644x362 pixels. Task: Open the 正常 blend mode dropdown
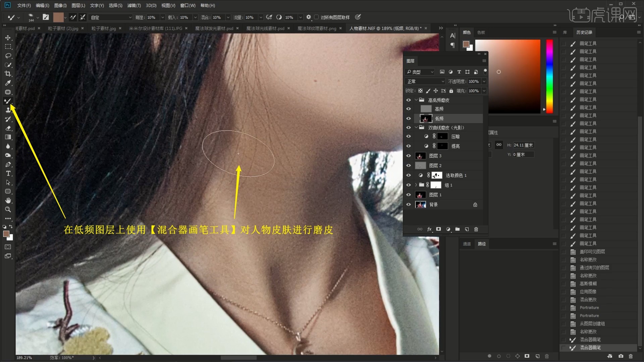click(x=425, y=81)
